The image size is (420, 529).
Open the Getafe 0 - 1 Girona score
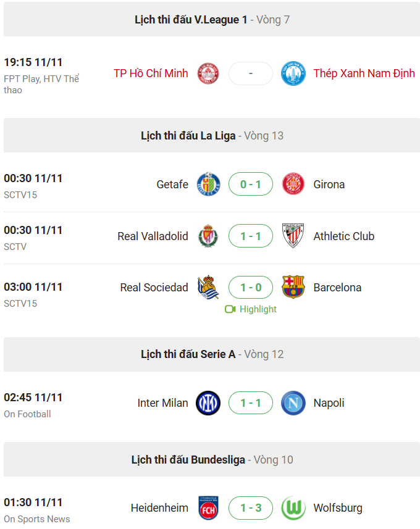pos(251,184)
